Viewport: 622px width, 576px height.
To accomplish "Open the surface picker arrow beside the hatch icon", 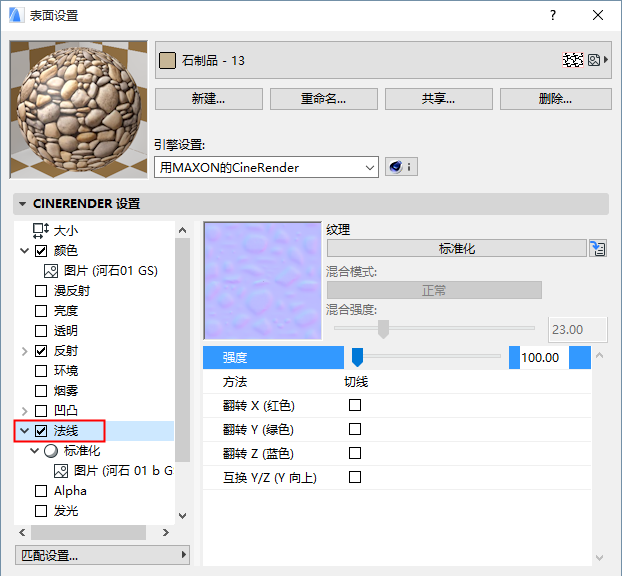I will pos(606,60).
